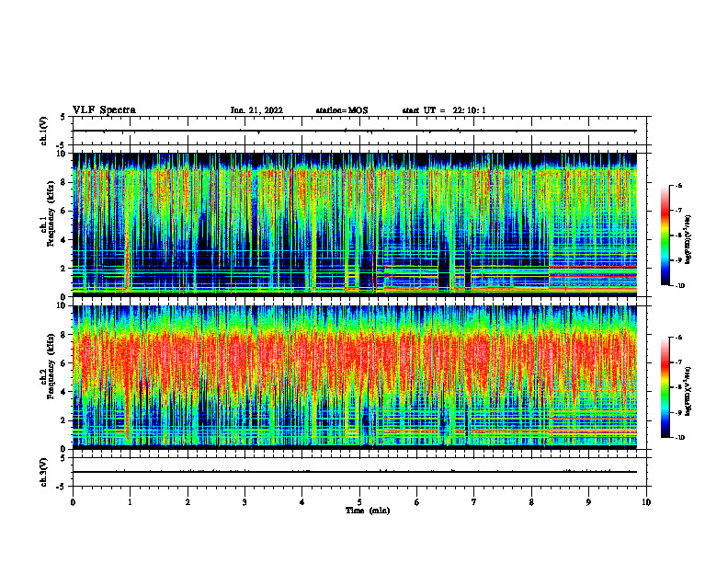Screen dimensions: 728x563
Task: Click time axis tick label "5"
Action: coord(359,502)
